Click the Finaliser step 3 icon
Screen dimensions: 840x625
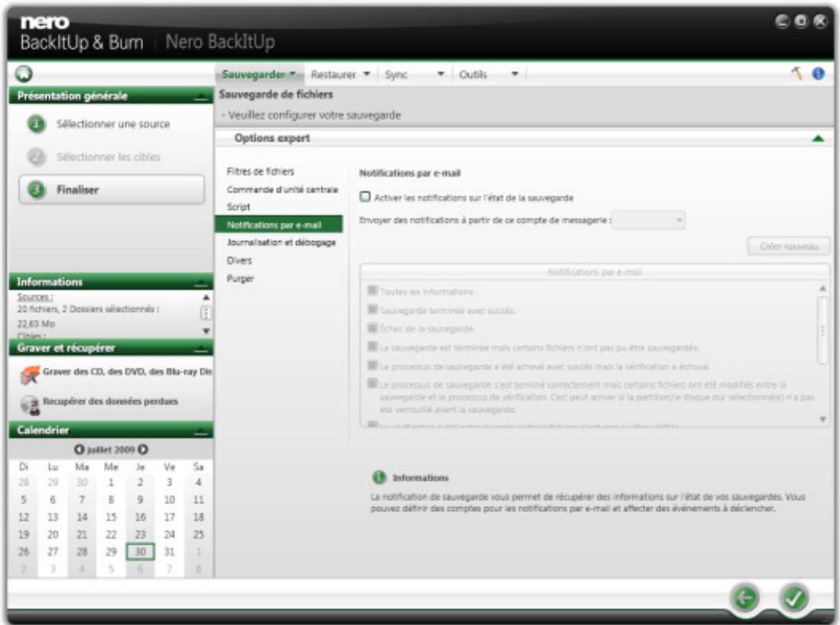click(x=37, y=190)
